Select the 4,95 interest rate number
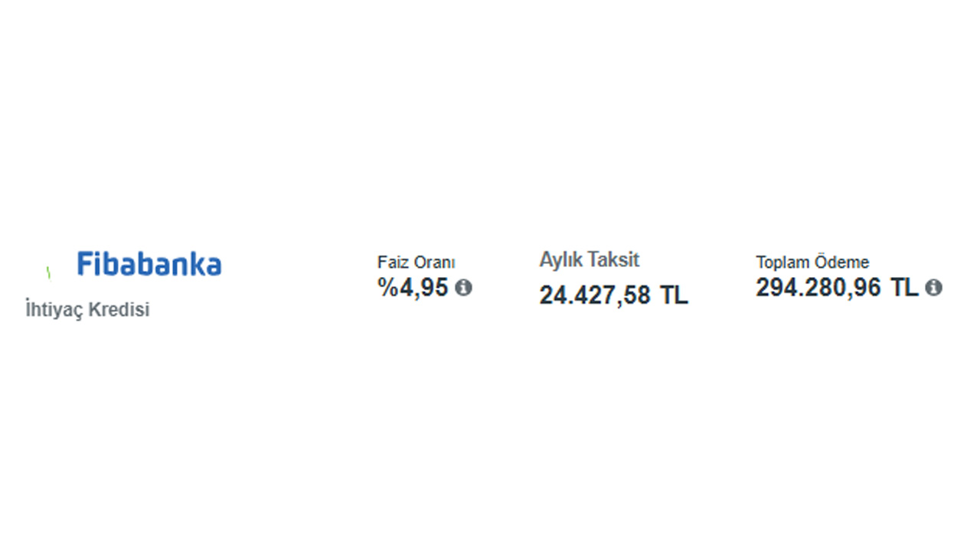The height and width of the screenshot is (551, 980). pyautogui.click(x=423, y=289)
